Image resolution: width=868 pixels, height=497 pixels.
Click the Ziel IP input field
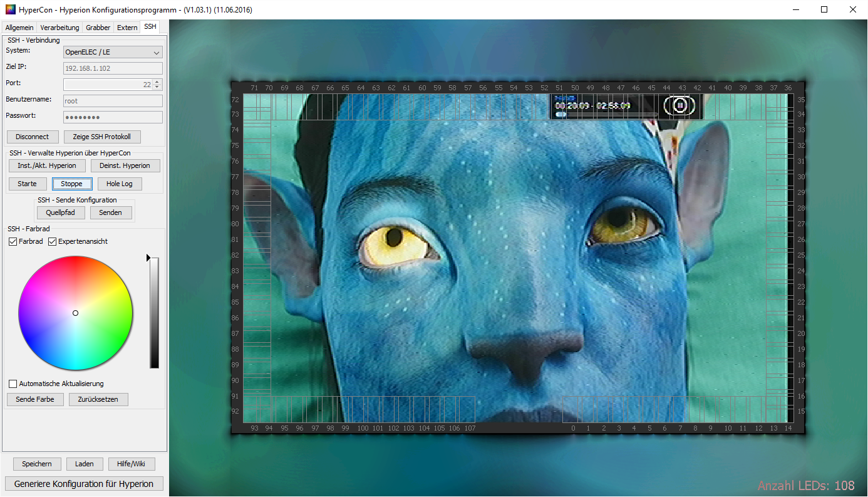click(113, 68)
